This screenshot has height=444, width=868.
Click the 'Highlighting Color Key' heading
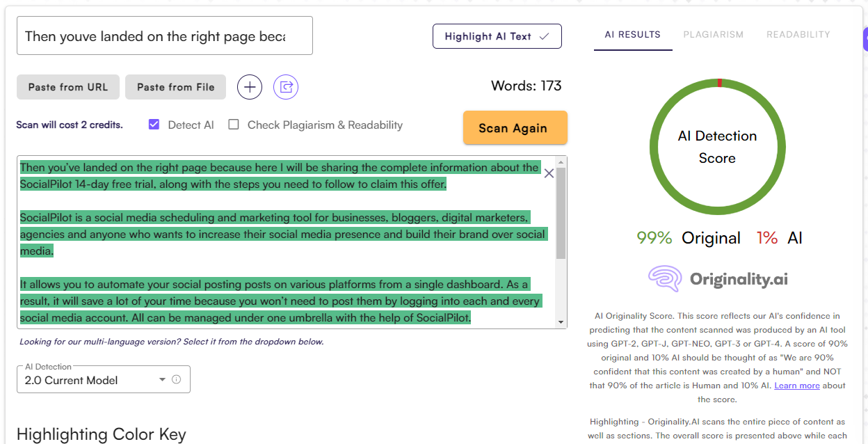point(102,434)
